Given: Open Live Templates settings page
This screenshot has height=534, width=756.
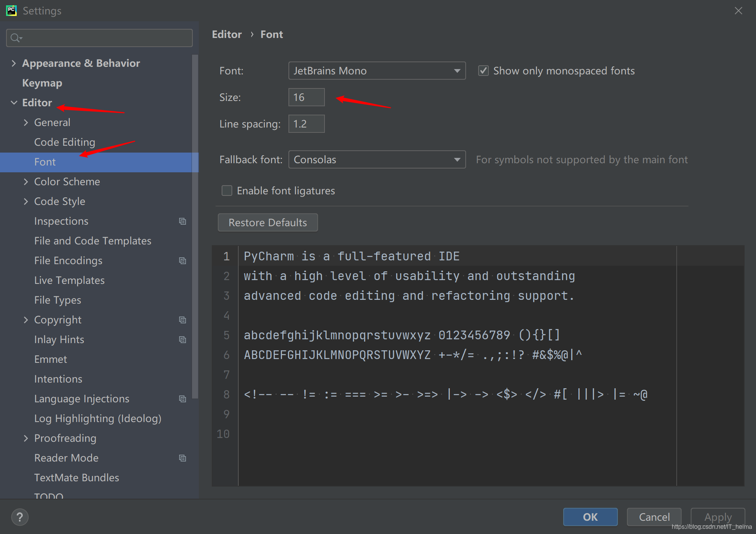Looking at the screenshot, I should [x=69, y=280].
